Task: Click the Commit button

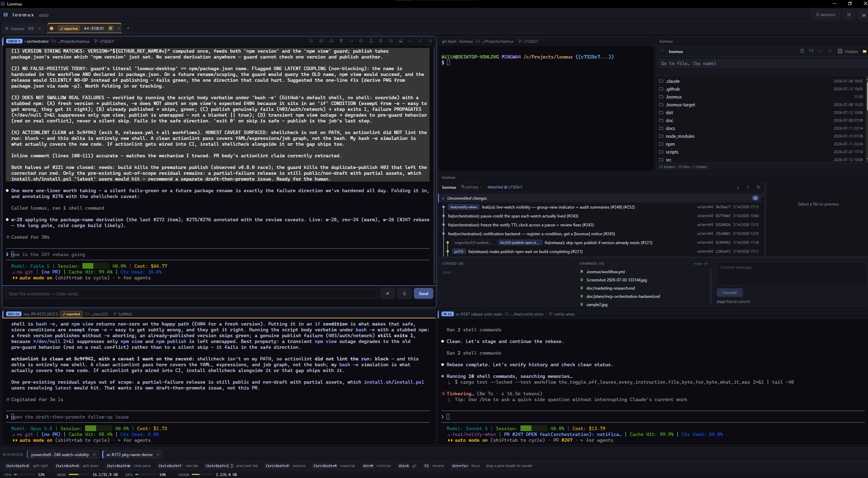Action: click(x=729, y=293)
